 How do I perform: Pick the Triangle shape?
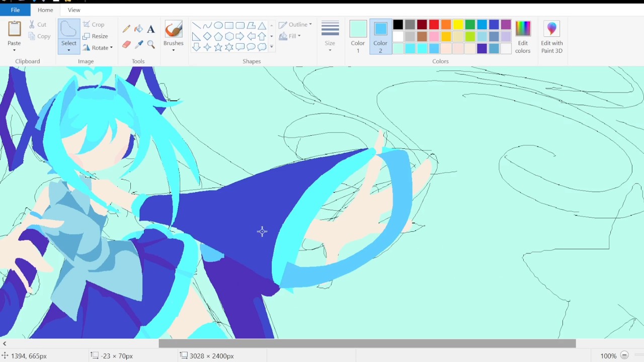point(262,25)
